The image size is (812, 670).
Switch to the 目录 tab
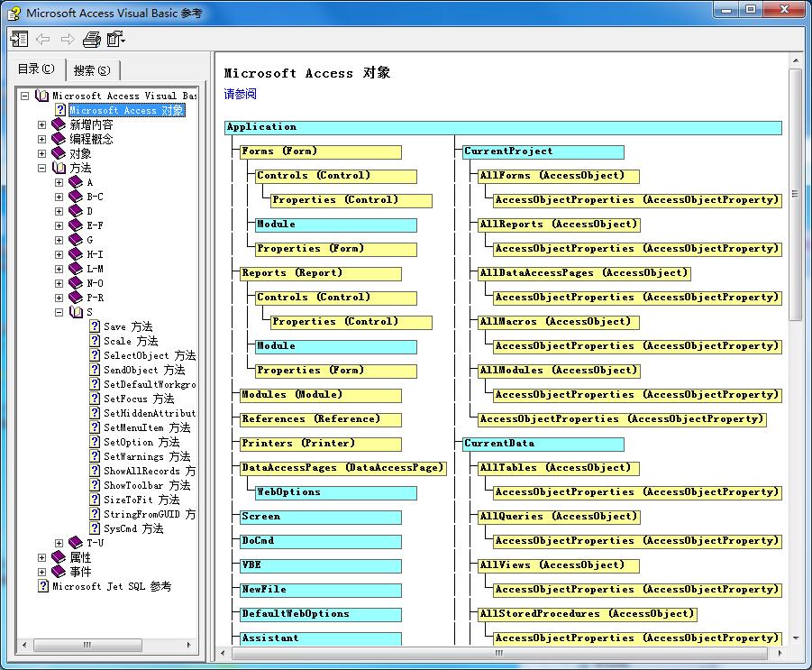click(x=36, y=69)
